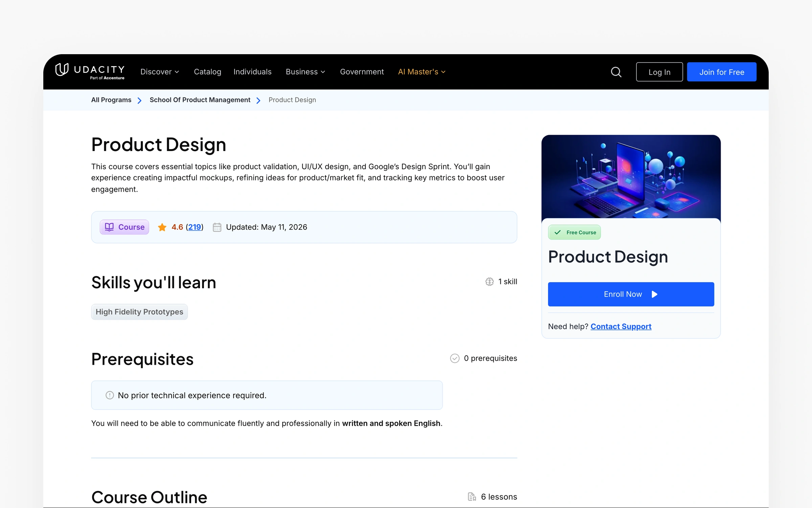The image size is (812, 508).
Task: Click the chevron after All Programs breadcrumb
Action: point(139,100)
